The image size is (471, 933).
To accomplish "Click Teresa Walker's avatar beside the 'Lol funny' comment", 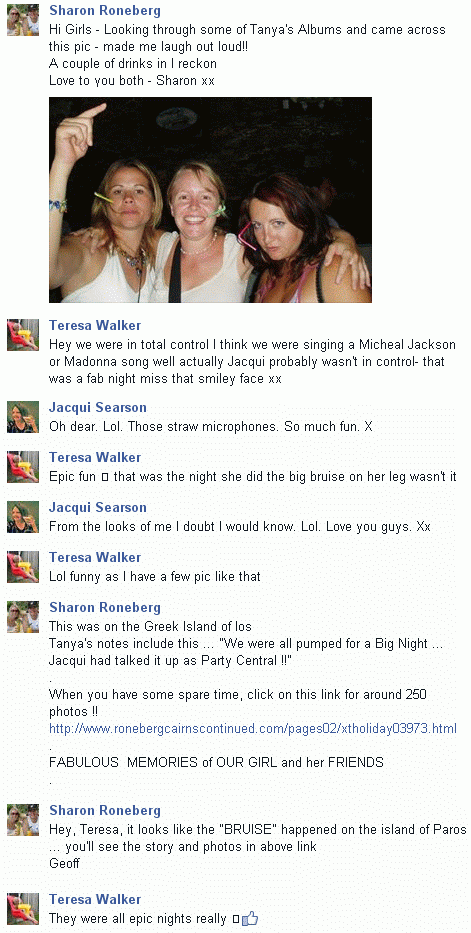I will (23, 566).
